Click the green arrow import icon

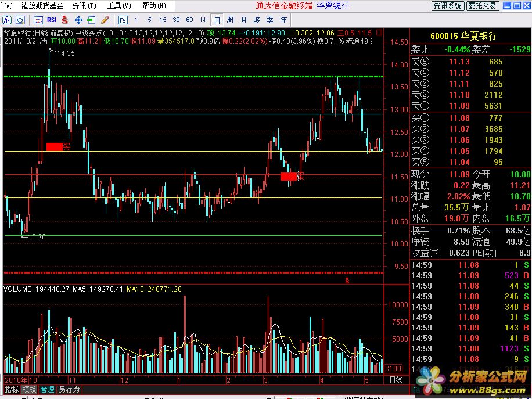pos(91,20)
